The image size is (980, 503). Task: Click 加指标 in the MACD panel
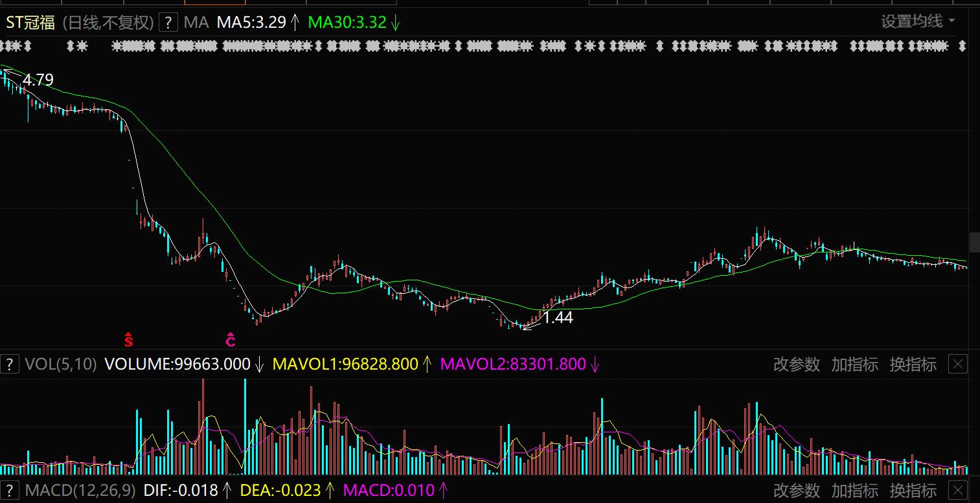pyautogui.click(x=854, y=491)
